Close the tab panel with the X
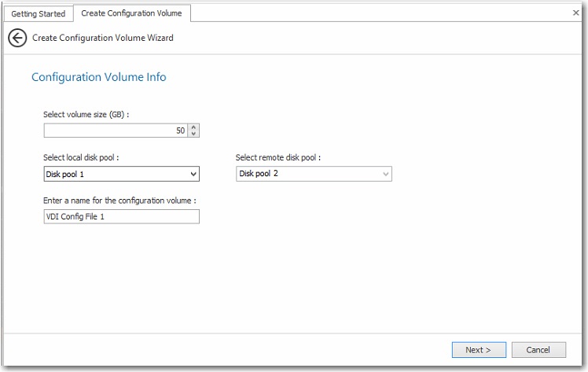The width and height of the screenshot is (588, 372). point(575,13)
